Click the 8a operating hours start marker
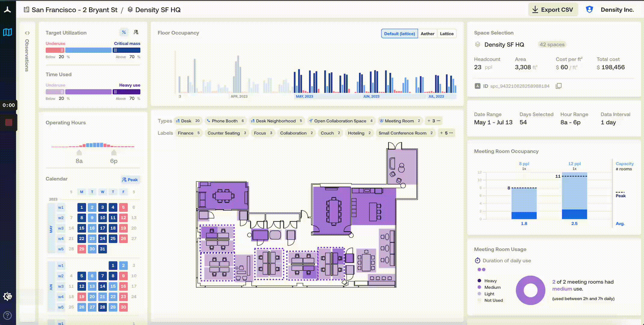The image size is (644, 325). [x=79, y=153]
